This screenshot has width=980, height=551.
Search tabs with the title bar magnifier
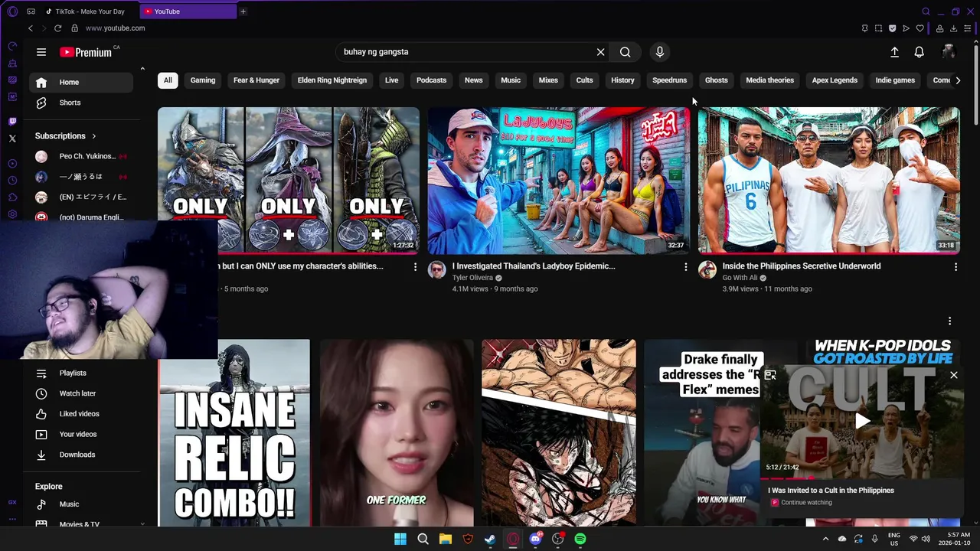[x=926, y=11]
